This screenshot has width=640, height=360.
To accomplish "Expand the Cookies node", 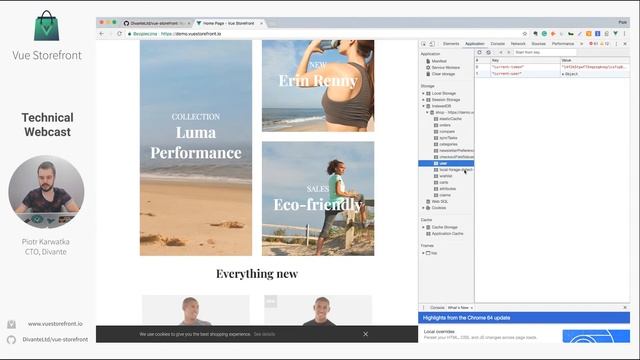I will [x=423, y=208].
